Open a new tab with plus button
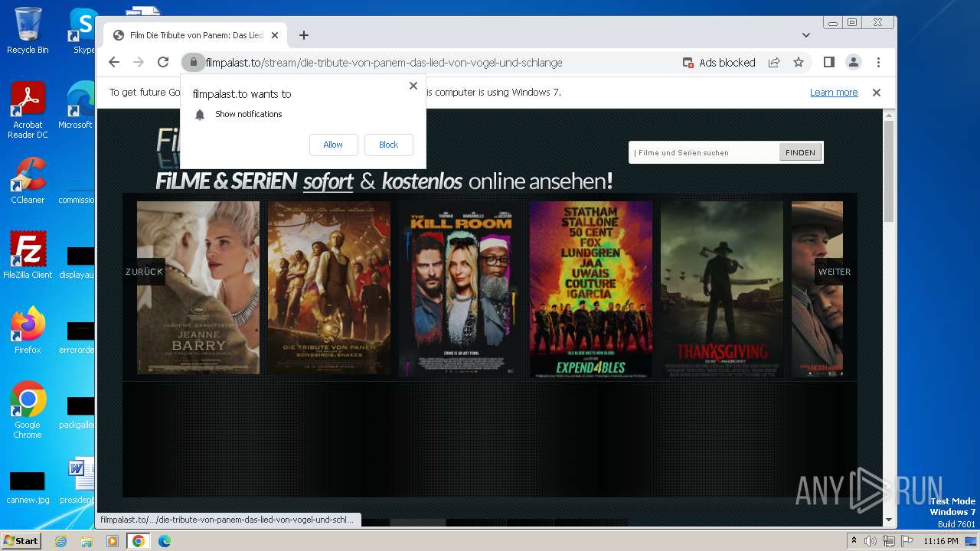Screen dimensions: 980x551 (304, 35)
